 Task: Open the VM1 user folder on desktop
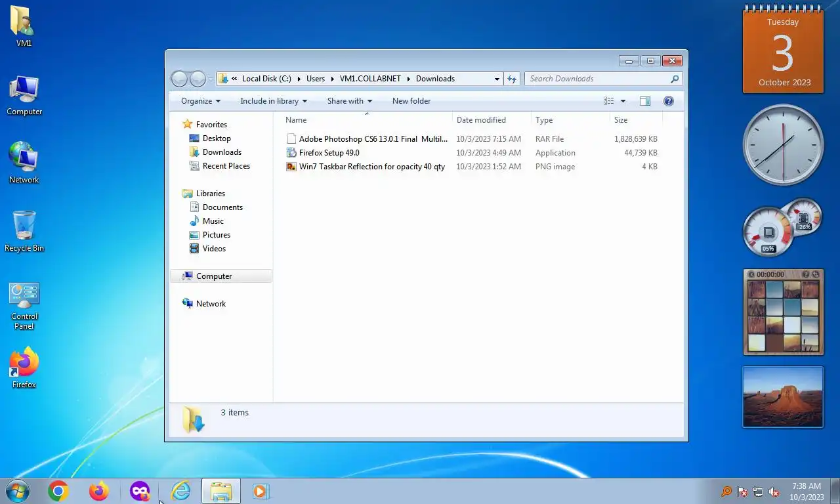[x=24, y=27]
